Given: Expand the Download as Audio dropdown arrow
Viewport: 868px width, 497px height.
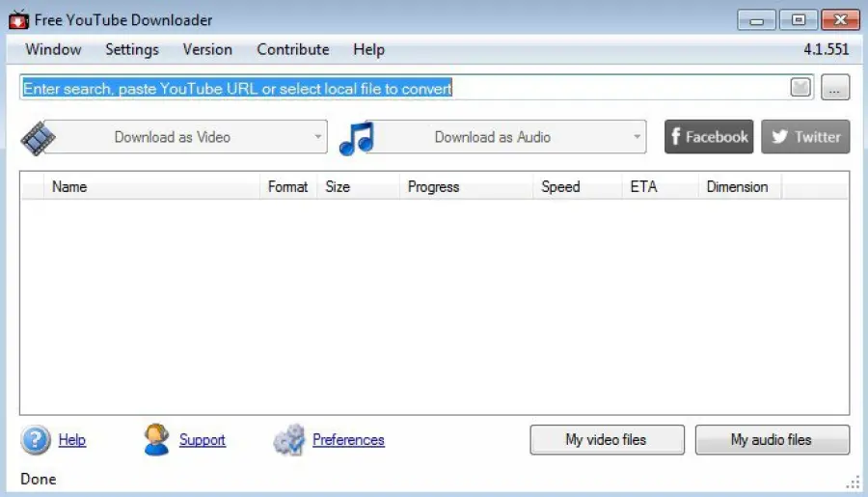Looking at the screenshot, I should click(637, 136).
